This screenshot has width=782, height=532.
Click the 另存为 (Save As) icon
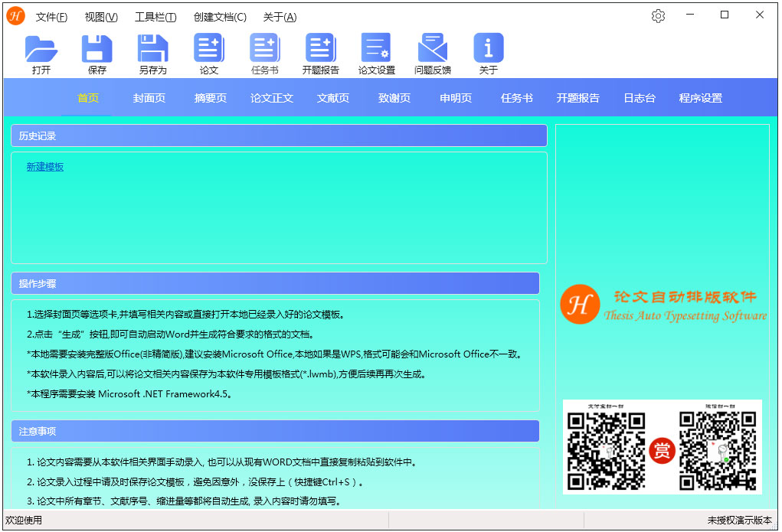(x=152, y=49)
